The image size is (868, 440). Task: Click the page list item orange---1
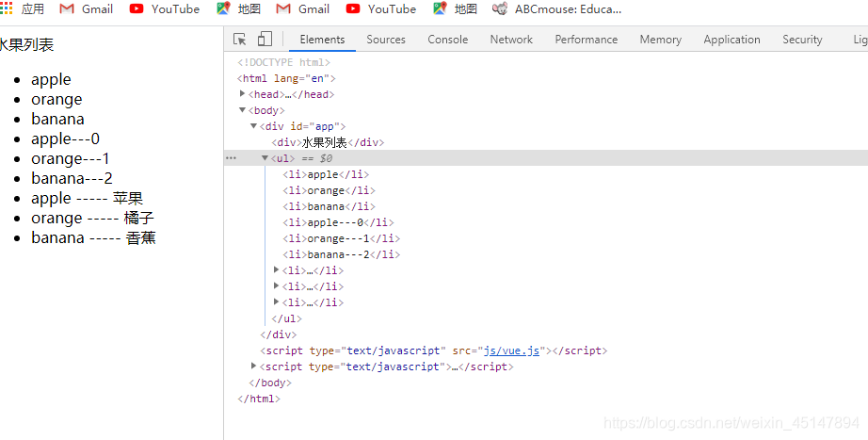(71, 158)
